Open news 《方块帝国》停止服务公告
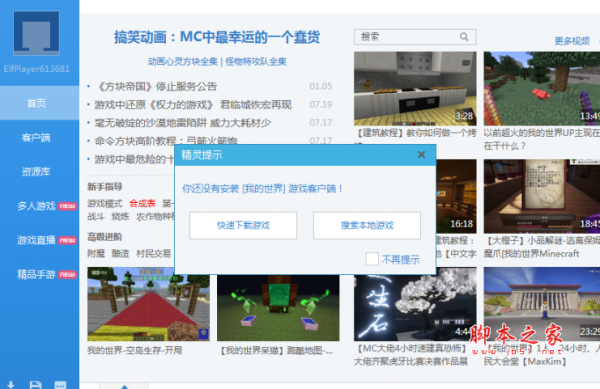This screenshot has width=600, height=389. coord(157,86)
